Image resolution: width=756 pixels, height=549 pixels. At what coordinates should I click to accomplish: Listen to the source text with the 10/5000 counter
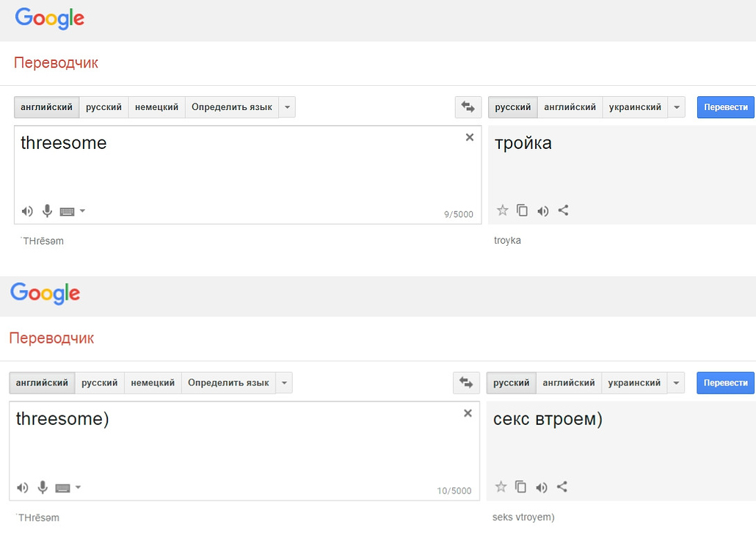tap(23, 487)
